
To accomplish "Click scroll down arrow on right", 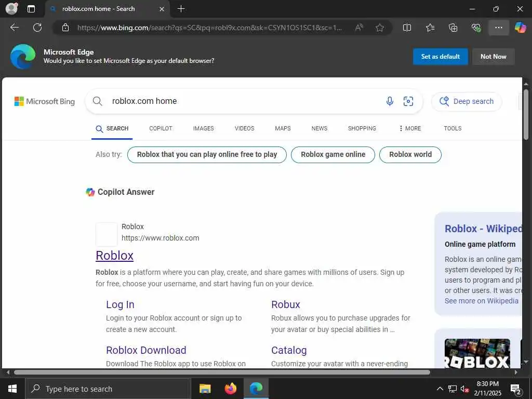I will (526, 362).
